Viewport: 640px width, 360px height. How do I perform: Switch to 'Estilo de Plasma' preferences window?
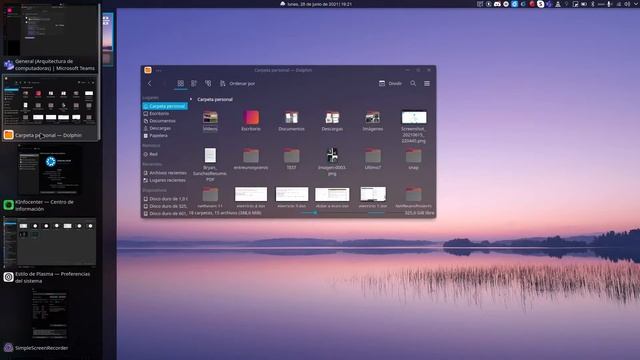50,242
